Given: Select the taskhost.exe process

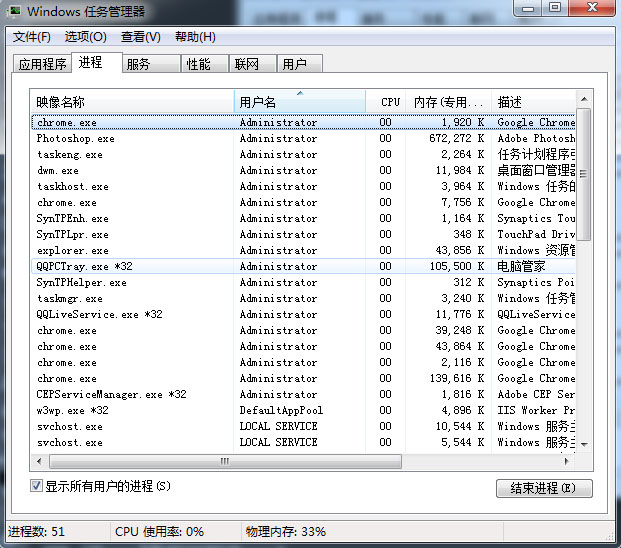Looking at the screenshot, I should (303, 186).
